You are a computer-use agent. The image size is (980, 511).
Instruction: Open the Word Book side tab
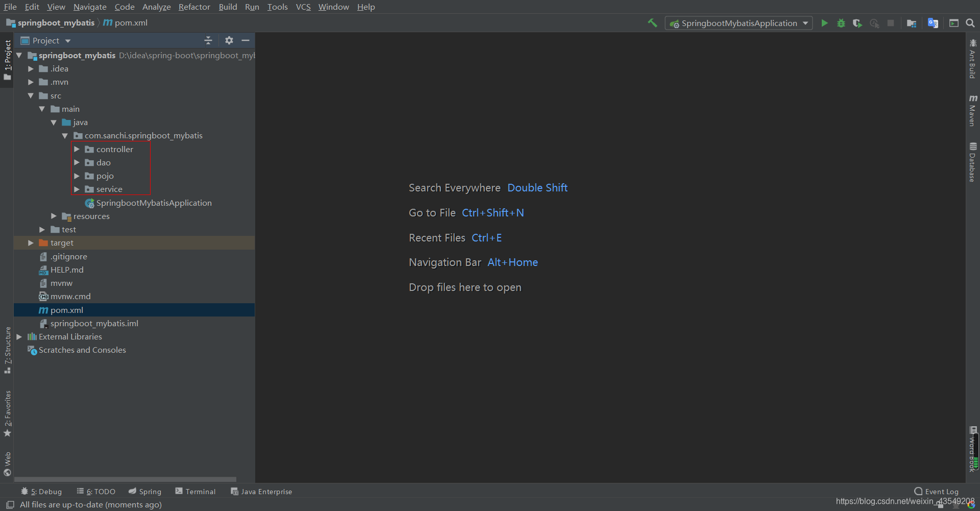(973, 449)
